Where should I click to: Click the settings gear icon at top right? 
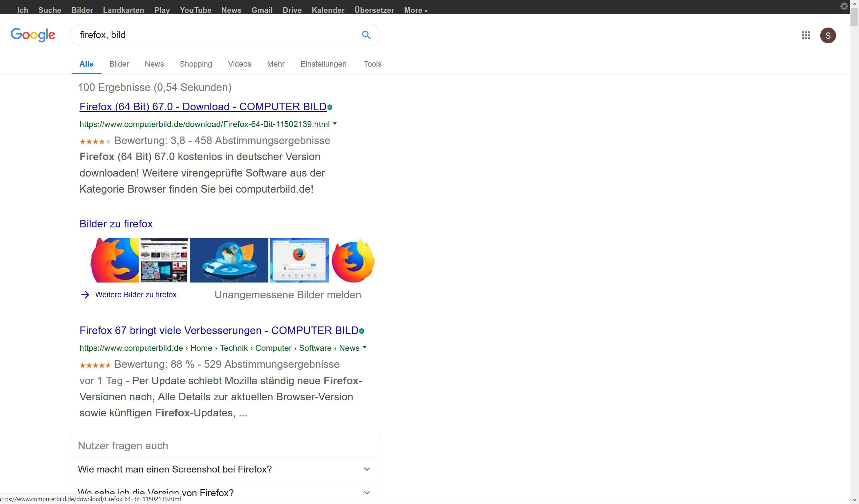click(844, 7)
